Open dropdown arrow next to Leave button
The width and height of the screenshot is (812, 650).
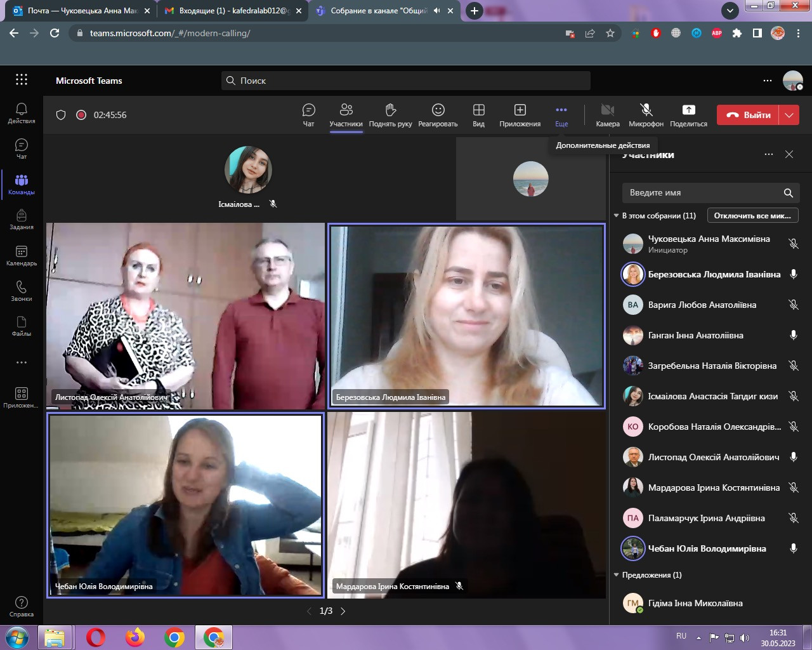(789, 115)
